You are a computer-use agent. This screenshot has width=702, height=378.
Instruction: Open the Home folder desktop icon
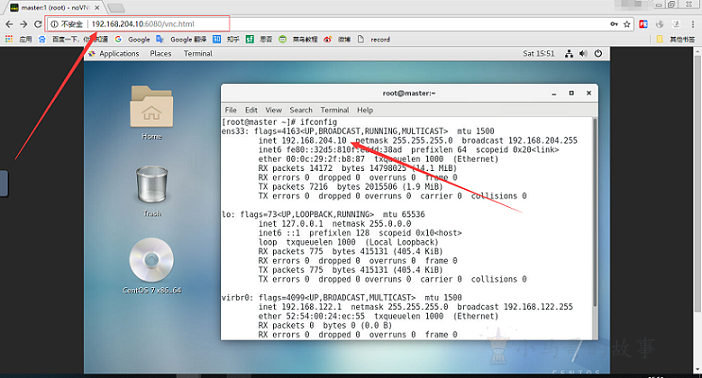click(152, 113)
